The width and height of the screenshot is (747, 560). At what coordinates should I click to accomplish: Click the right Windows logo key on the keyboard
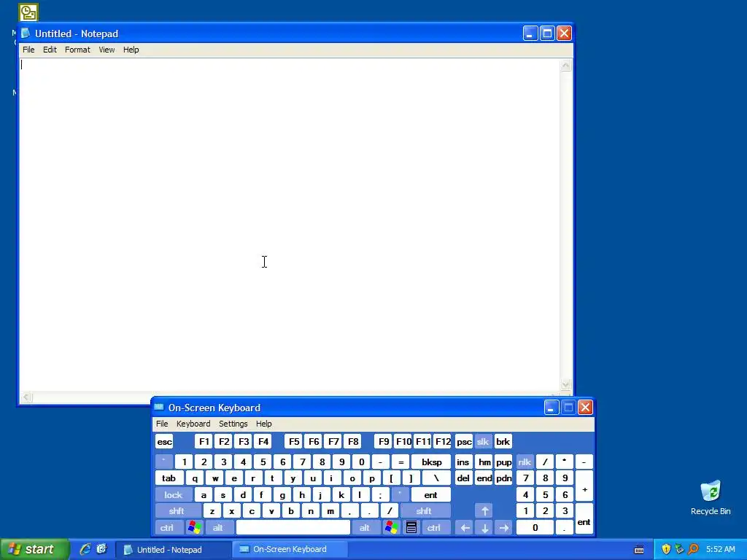392,527
